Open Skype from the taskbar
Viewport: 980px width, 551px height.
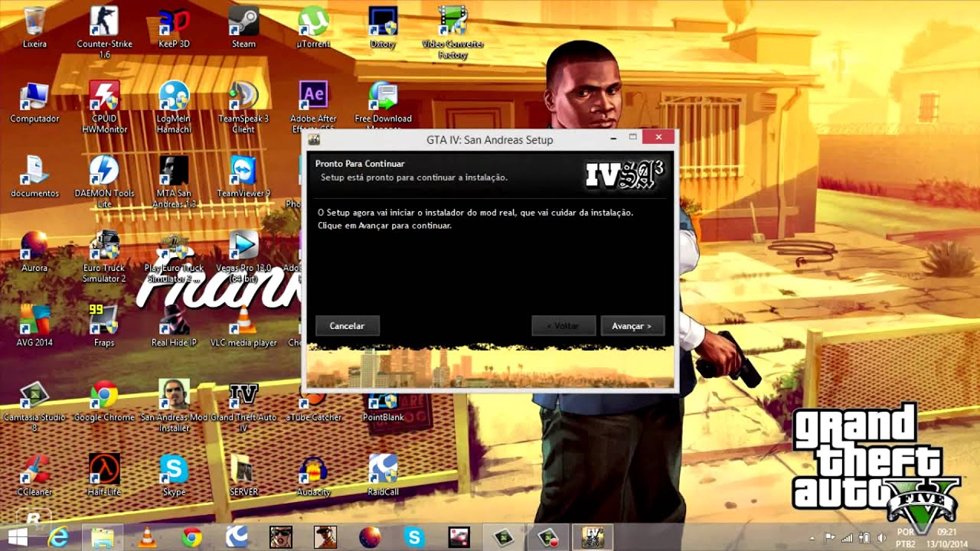tap(414, 537)
